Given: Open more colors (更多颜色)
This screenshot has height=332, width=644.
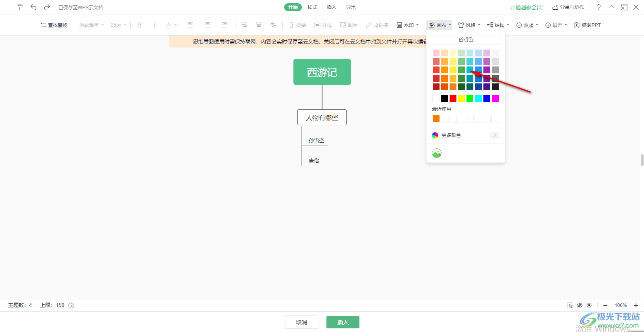Looking at the screenshot, I should tap(466, 135).
